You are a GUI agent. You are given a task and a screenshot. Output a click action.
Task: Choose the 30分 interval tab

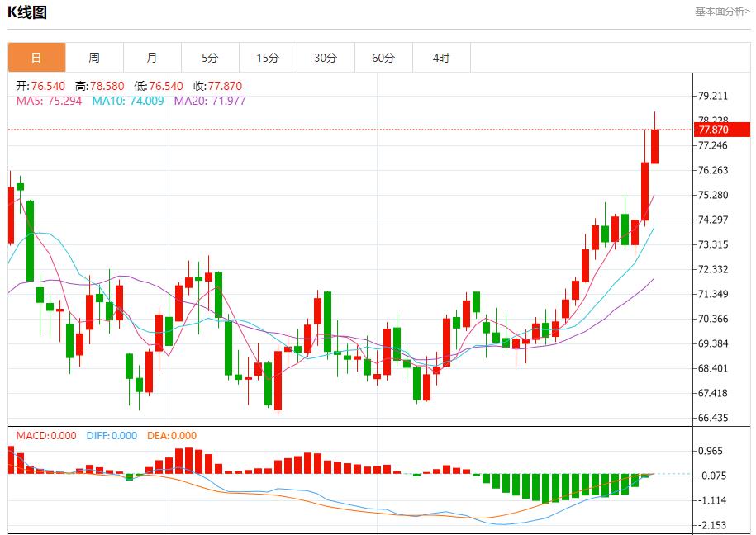(x=326, y=58)
